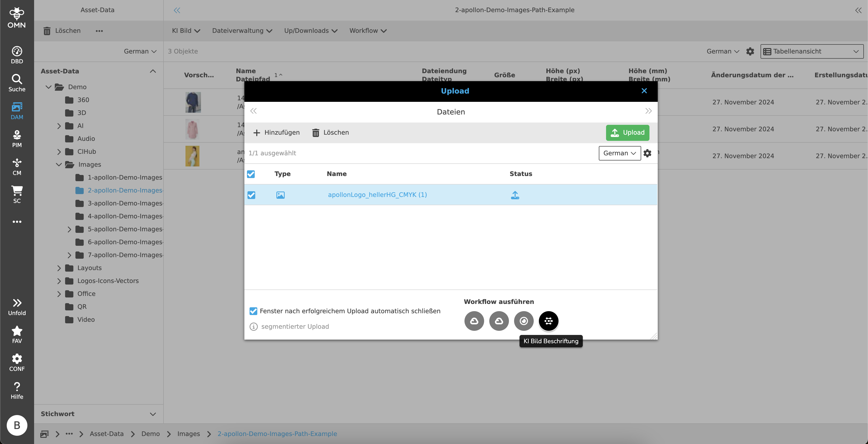Click Hinzufügen to add files
Image resolution: width=868 pixels, height=444 pixels.
coord(276,133)
